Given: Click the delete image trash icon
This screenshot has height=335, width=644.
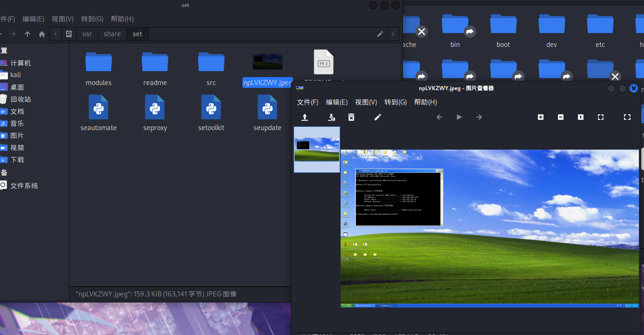Looking at the screenshot, I should [x=351, y=117].
